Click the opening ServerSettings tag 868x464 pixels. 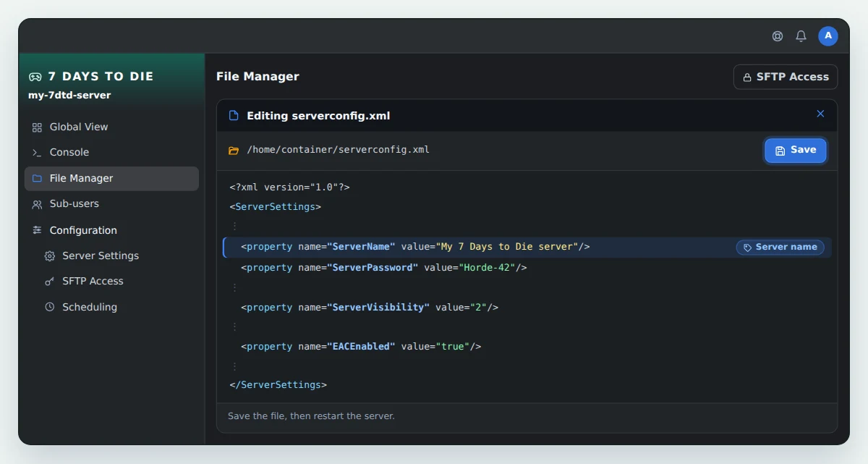coord(276,207)
